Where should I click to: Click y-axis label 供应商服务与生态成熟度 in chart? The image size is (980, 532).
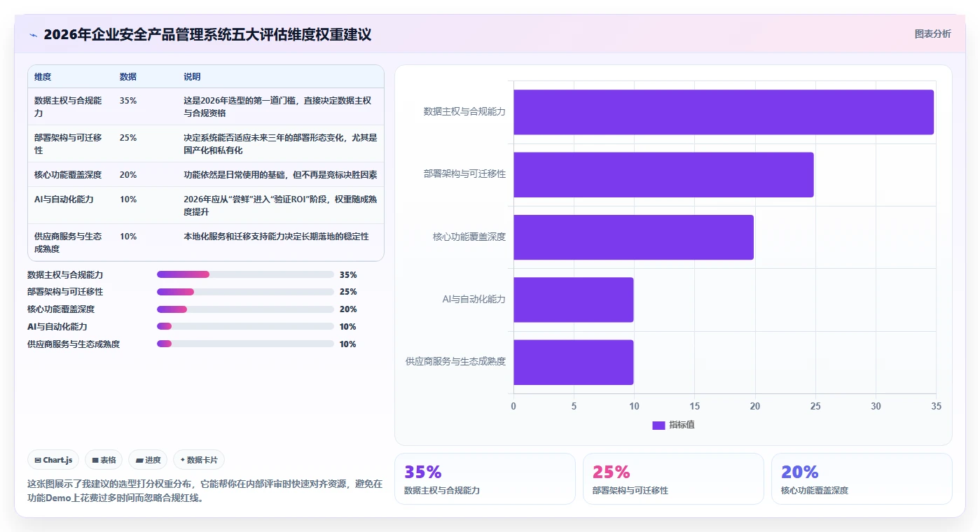coord(455,362)
